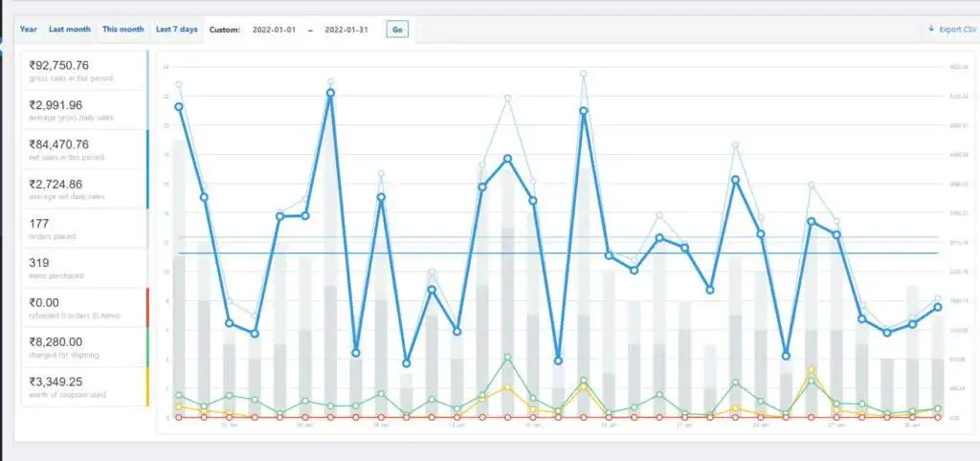The image size is (980, 461).
Task: Select the 177 orders placed legend
Action: [x=84, y=229]
